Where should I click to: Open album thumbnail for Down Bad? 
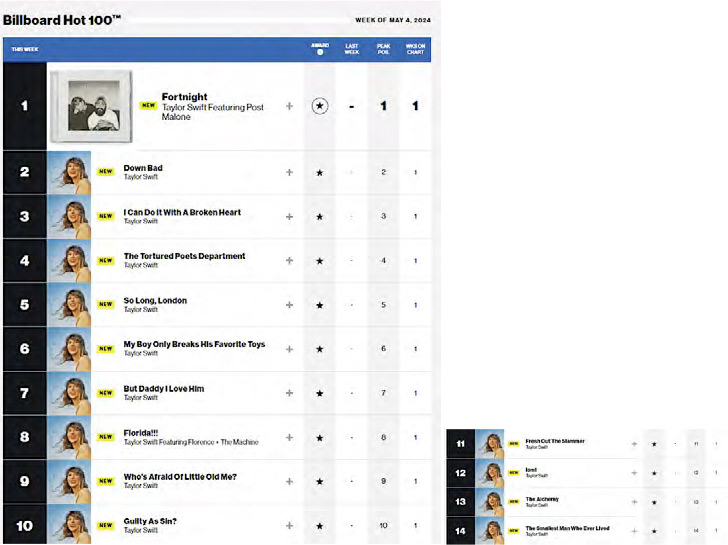[x=69, y=172]
